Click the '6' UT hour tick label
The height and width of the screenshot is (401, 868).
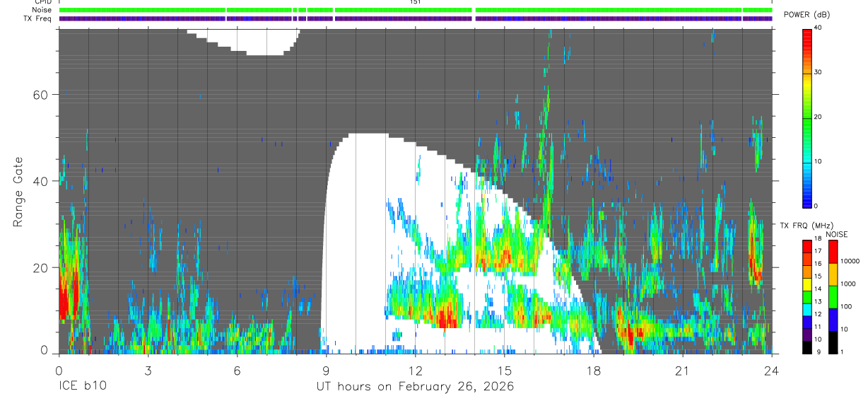tap(237, 370)
